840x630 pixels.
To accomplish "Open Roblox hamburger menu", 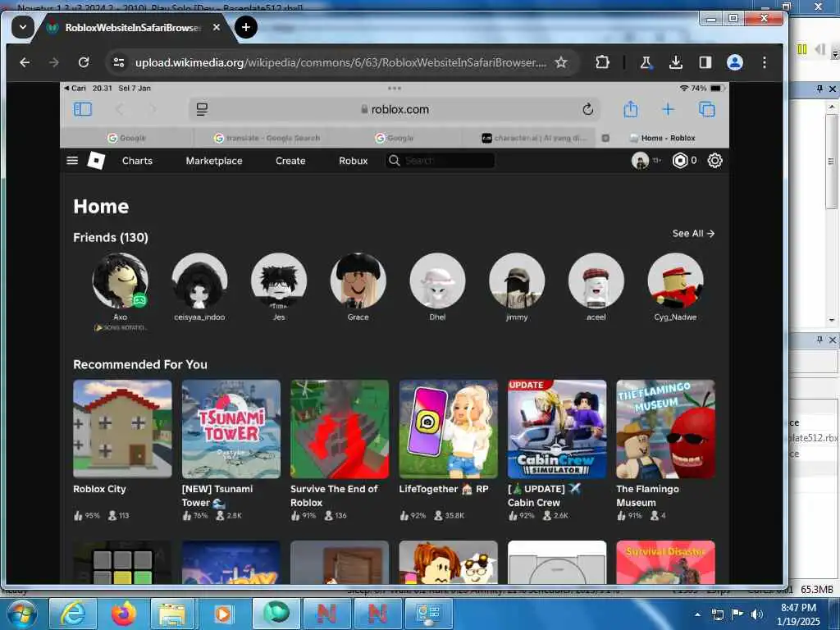I will (72, 161).
